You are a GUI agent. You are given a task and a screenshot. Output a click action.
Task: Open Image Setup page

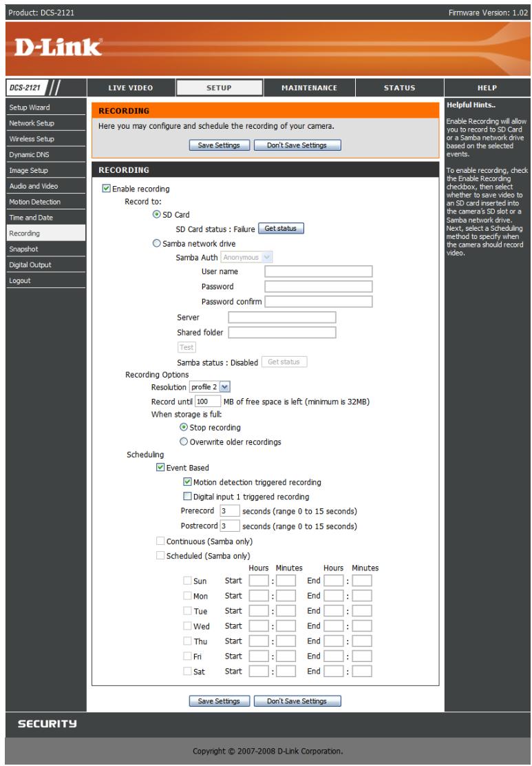pyautogui.click(x=45, y=171)
